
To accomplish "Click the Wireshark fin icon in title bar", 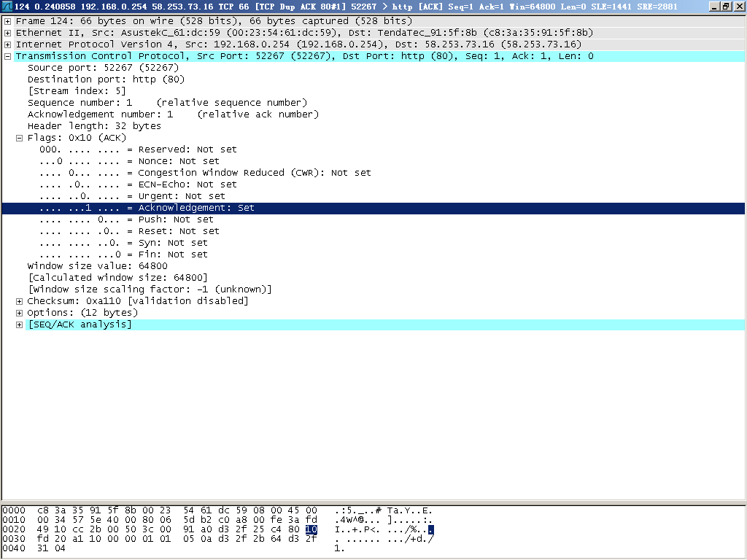I will 7,6.
